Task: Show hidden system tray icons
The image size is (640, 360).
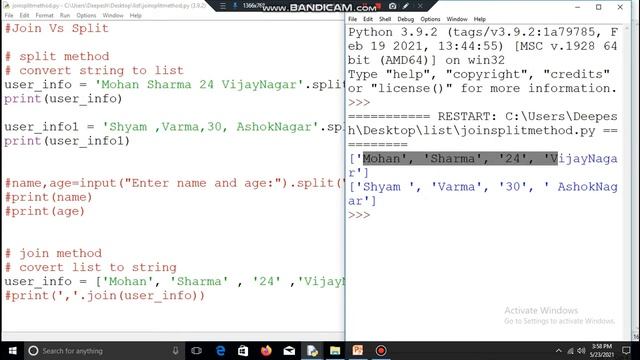Action: tap(559, 351)
